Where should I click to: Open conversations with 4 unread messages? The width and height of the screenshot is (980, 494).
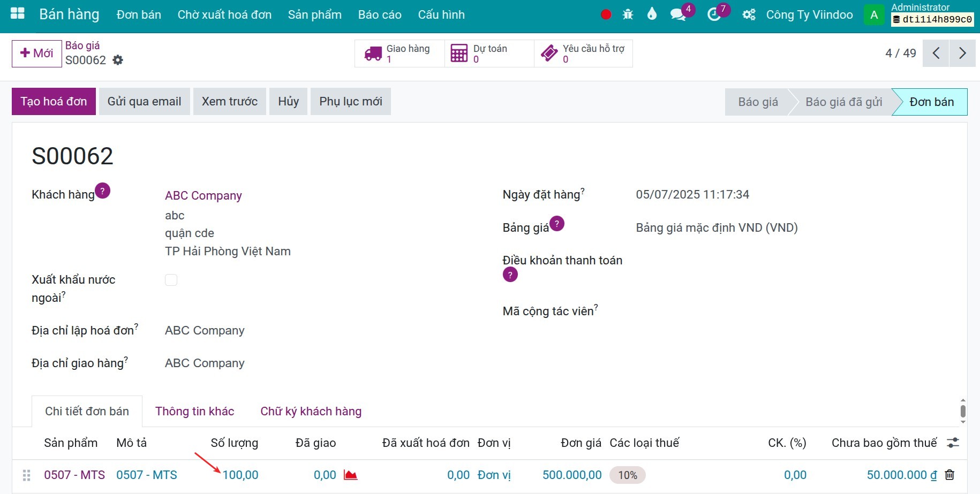pos(679,14)
